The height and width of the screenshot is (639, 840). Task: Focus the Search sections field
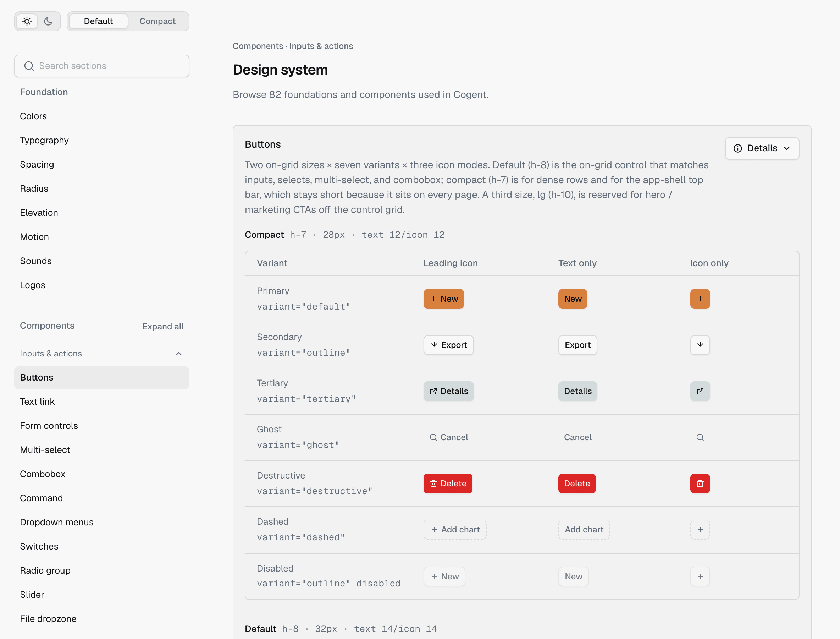click(x=102, y=66)
